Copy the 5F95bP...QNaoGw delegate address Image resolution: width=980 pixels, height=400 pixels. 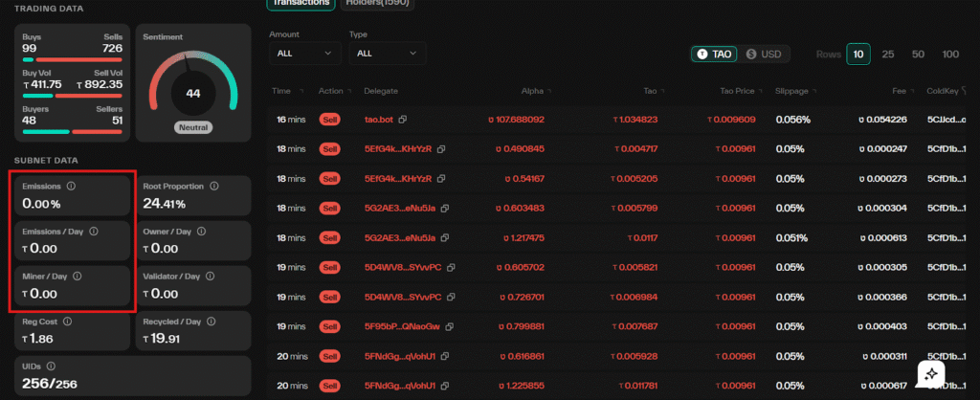click(441, 326)
